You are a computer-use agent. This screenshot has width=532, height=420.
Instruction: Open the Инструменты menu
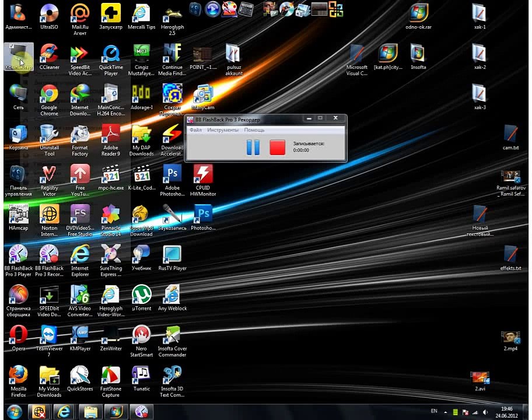coord(223,130)
